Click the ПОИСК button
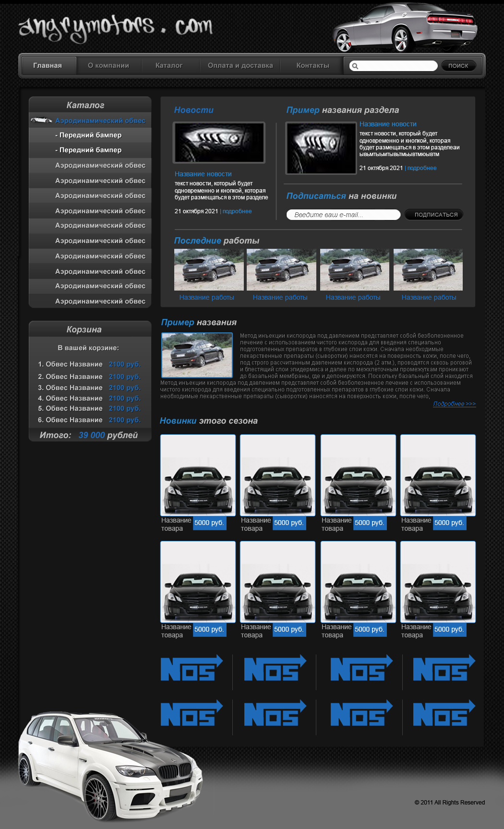The image size is (504, 829). point(458,66)
